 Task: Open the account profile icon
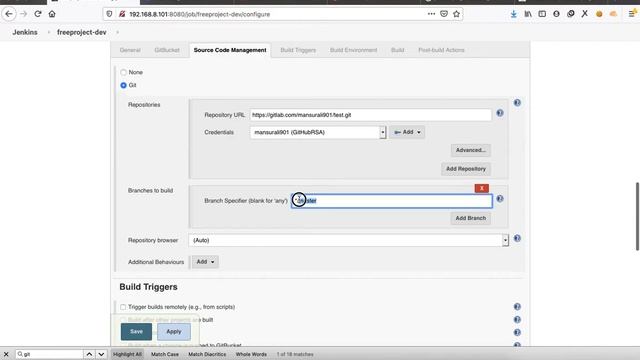pos(556,14)
